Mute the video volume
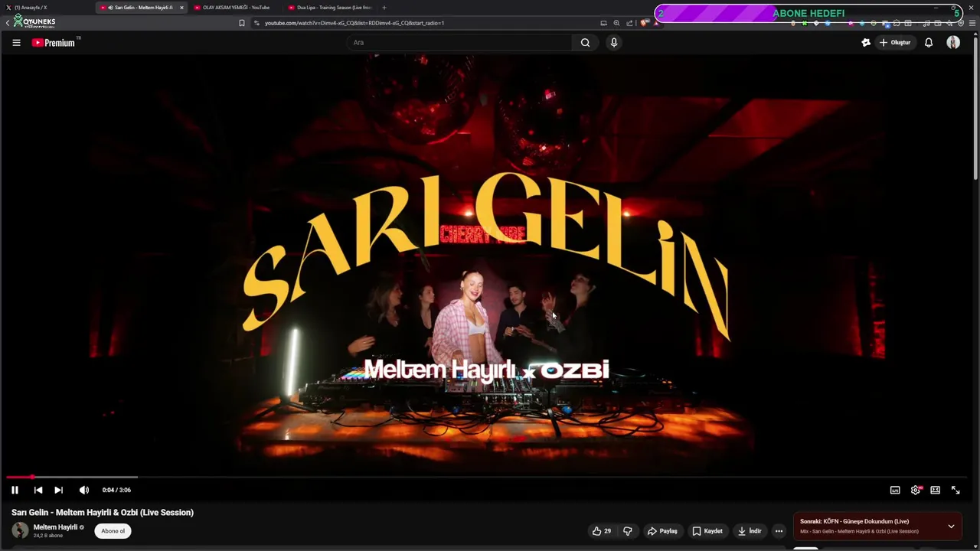 (84, 490)
